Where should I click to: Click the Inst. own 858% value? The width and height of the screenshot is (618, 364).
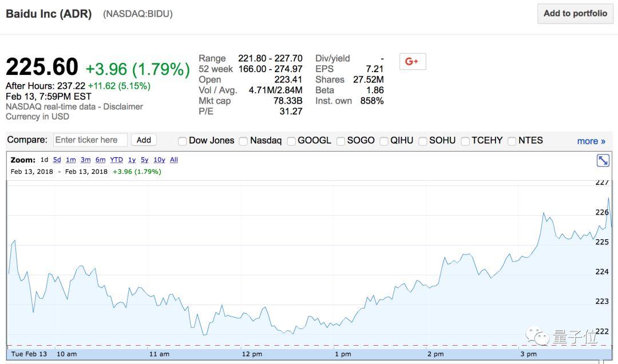(372, 101)
